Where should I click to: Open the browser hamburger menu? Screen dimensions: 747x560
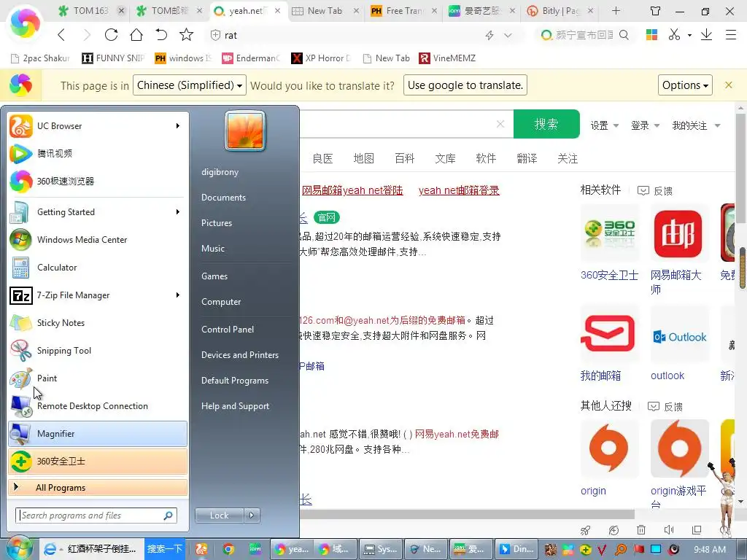[731, 35]
